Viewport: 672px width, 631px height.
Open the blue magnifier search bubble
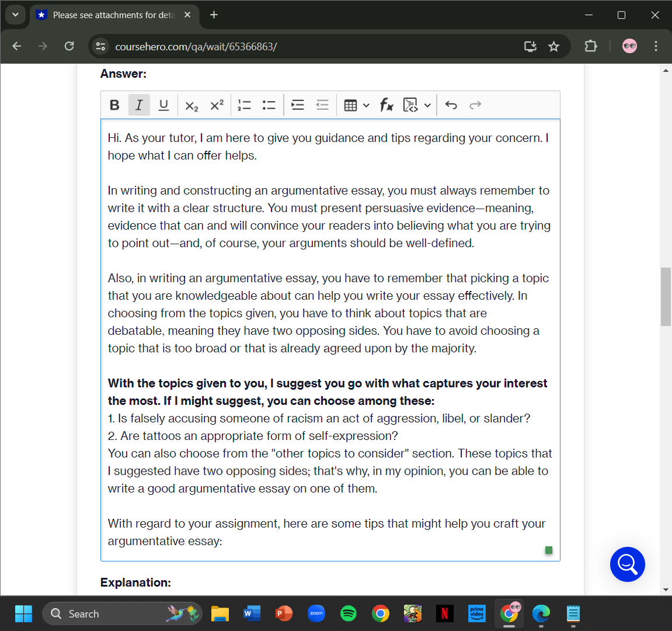(x=627, y=564)
